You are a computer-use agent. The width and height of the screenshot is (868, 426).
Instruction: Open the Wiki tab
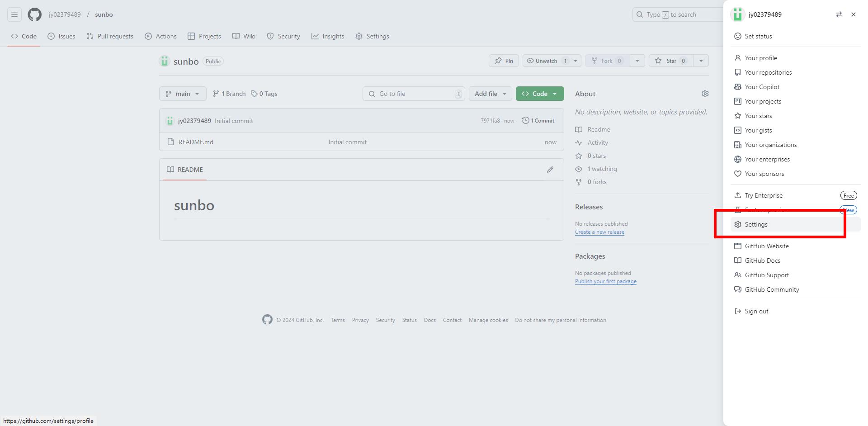coord(244,36)
